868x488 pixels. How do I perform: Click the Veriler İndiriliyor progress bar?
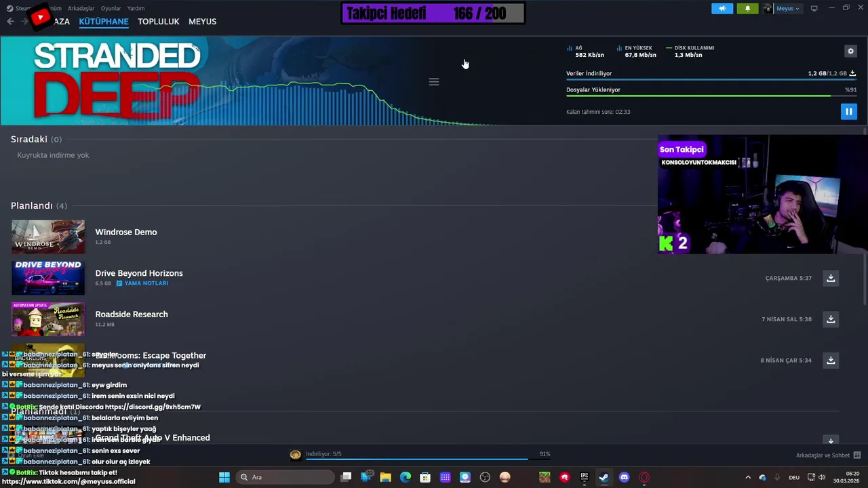pyautogui.click(x=711, y=79)
